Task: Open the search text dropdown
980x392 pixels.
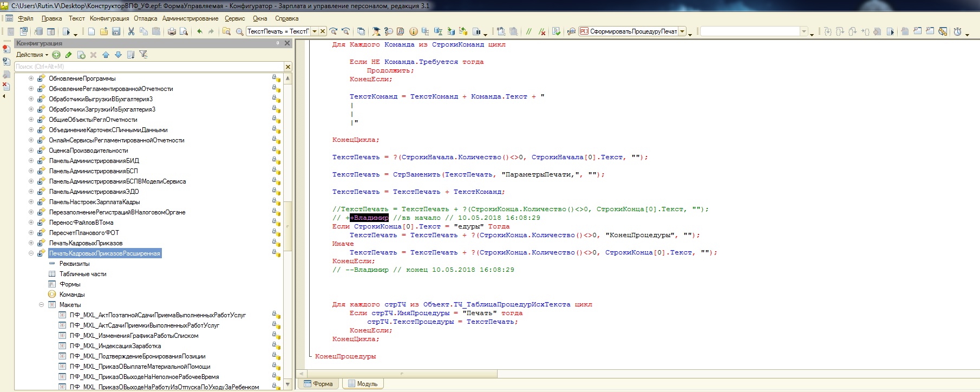Action: pos(315,31)
